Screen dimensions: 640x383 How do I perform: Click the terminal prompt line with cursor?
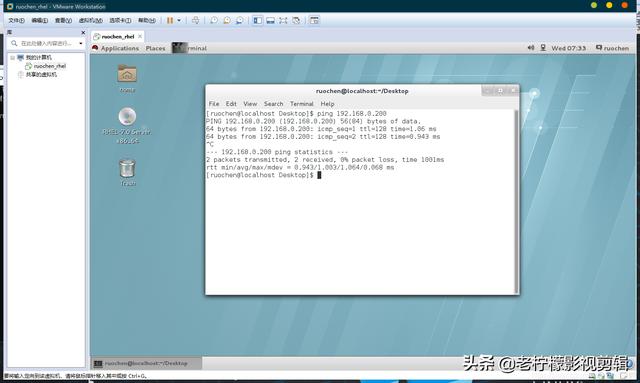pyautogui.click(x=264, y=175)
